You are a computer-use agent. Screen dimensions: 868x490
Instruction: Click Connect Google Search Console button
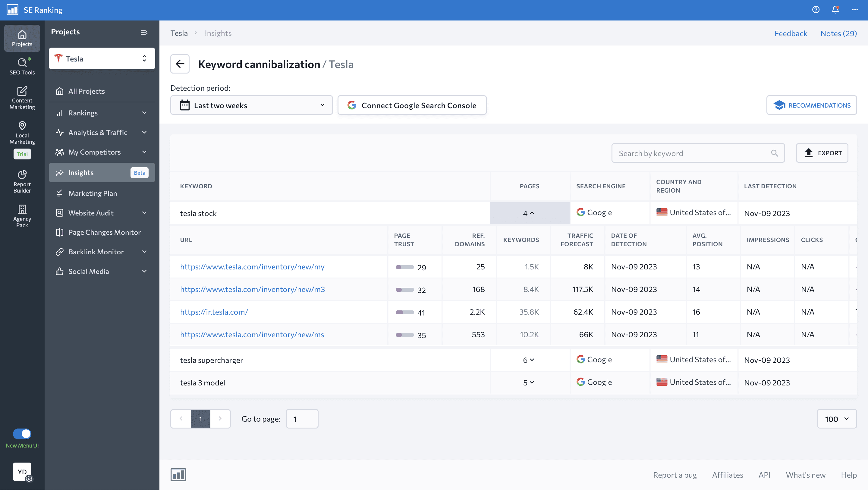(x=412, y=105)
